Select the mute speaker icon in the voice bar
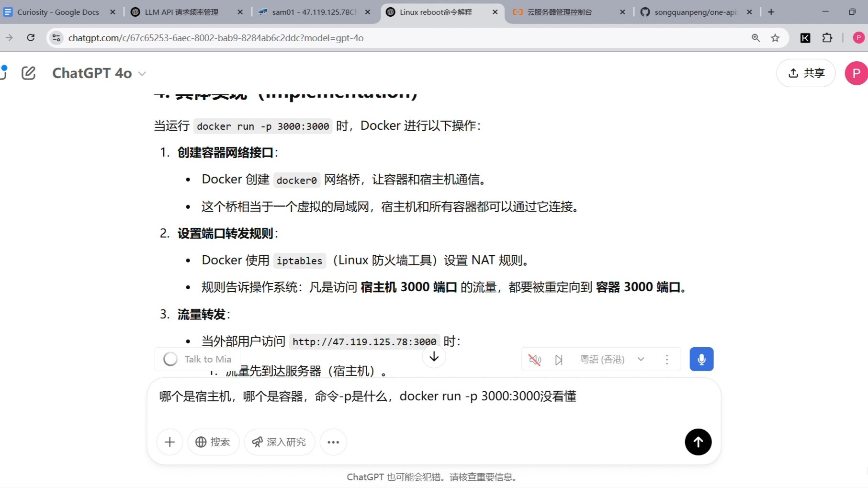Viewport: 868px width, 488px height. click(x=534, y=359)
